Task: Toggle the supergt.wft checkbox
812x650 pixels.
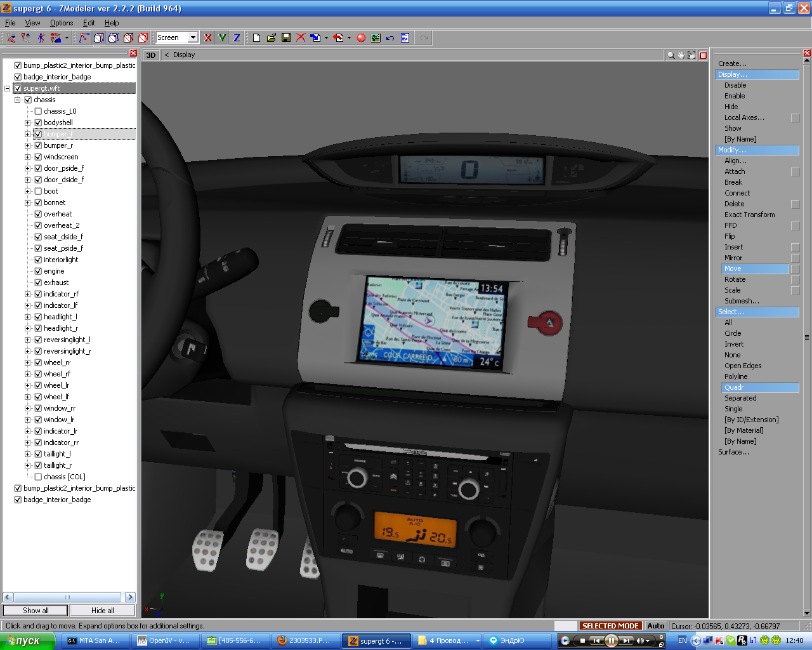Action: pos(18,88)
